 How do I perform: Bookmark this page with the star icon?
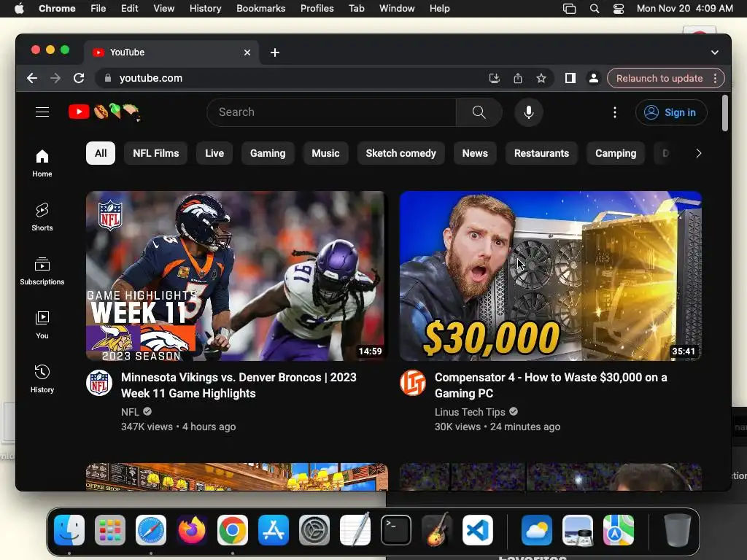point(541,78)
